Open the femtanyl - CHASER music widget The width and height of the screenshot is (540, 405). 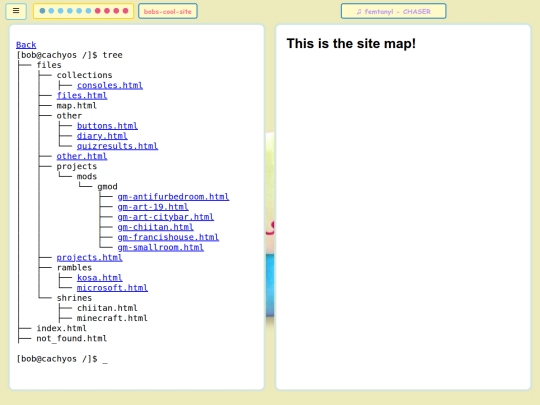point(393,11)
